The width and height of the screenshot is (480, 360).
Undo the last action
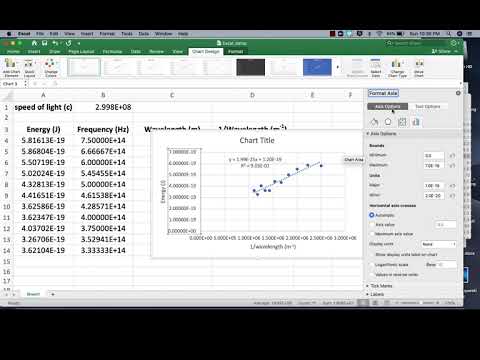tap(55, 43)
